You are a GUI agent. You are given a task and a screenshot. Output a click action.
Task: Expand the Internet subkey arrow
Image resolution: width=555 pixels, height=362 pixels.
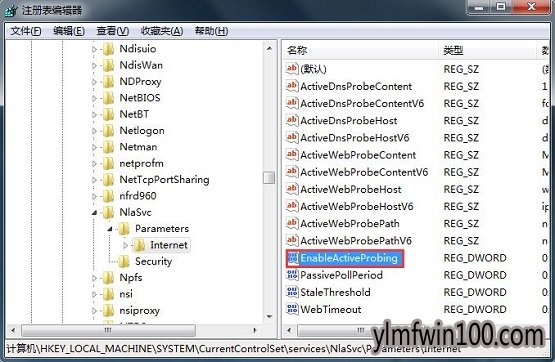tap(125, 245)
